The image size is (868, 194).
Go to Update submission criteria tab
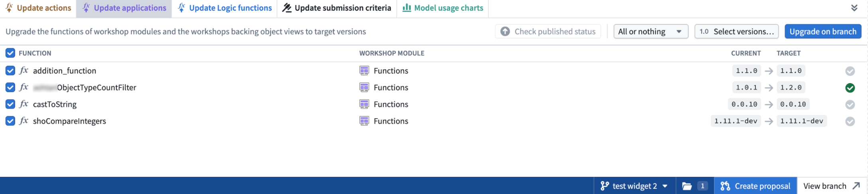[x=337, y=8]
